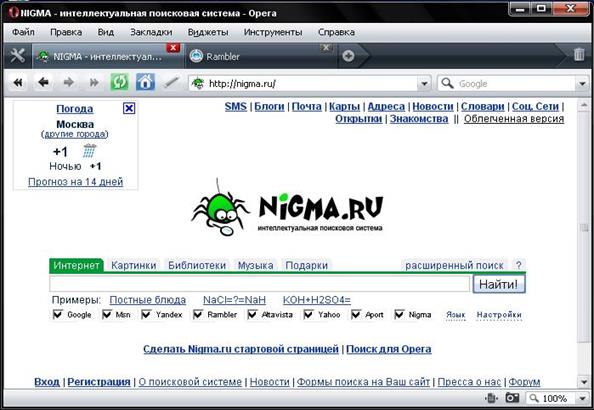
Task: Expand the 100% zoom dropdown
Action: tap(582, 398)
